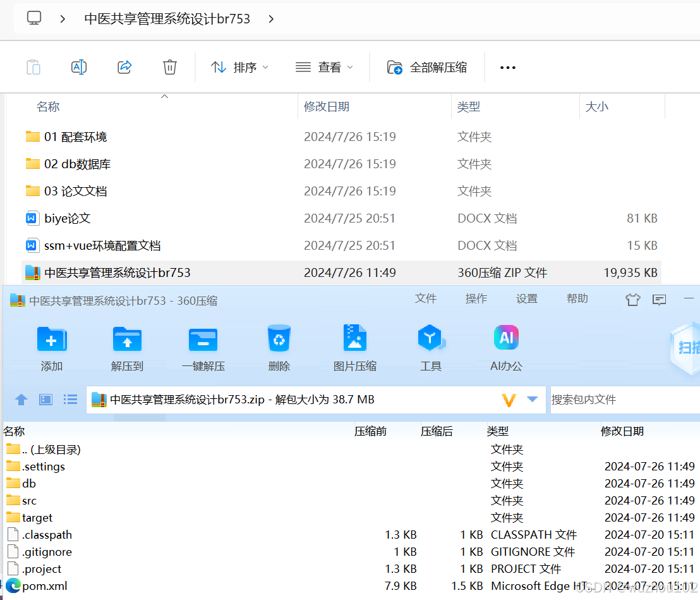Select the 02 db数据库 folder

(x=342, y=164)
